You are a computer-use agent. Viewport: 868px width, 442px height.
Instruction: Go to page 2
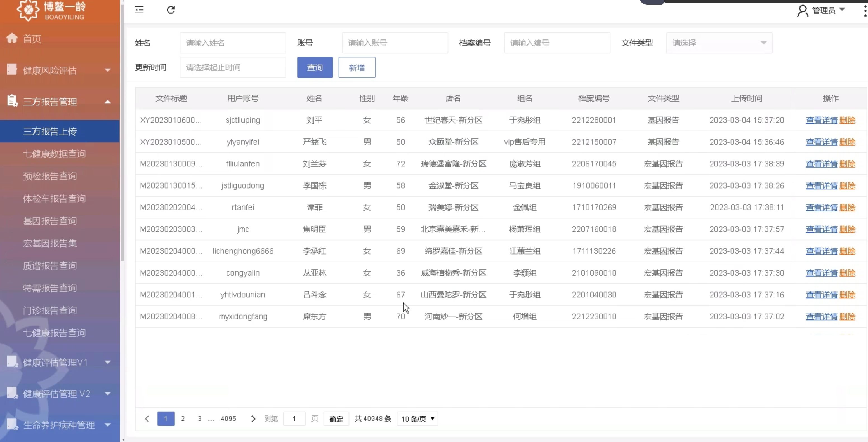183,419
